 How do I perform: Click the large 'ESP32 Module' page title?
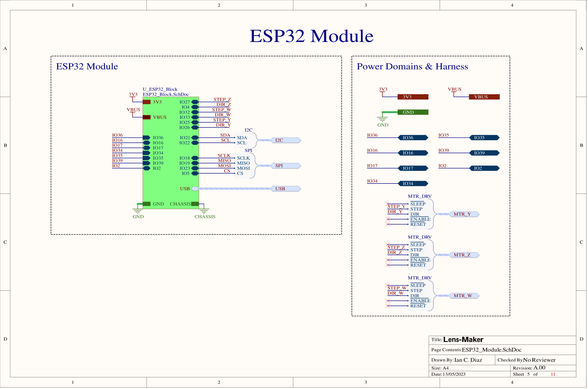pyautogui.click(x=311, y=36)
